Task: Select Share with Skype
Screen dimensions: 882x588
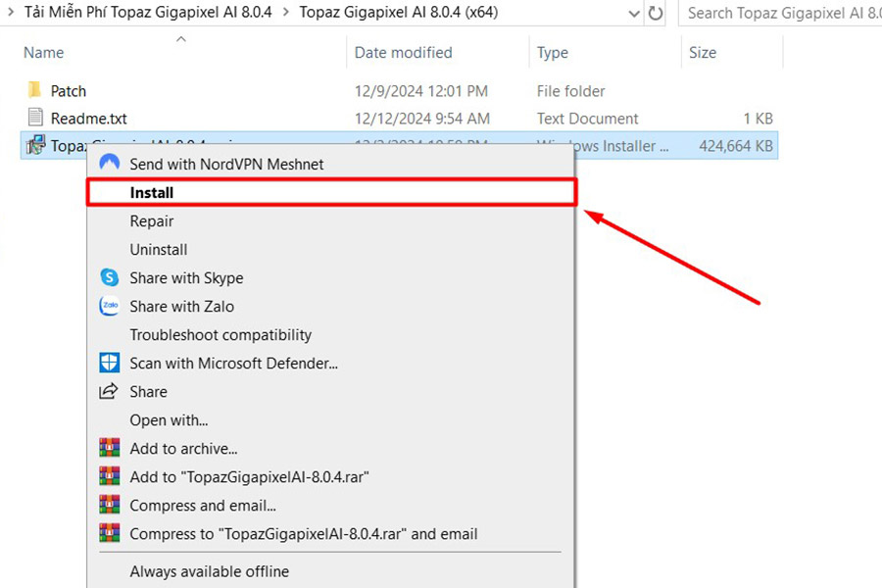Action: click(331, 278)
